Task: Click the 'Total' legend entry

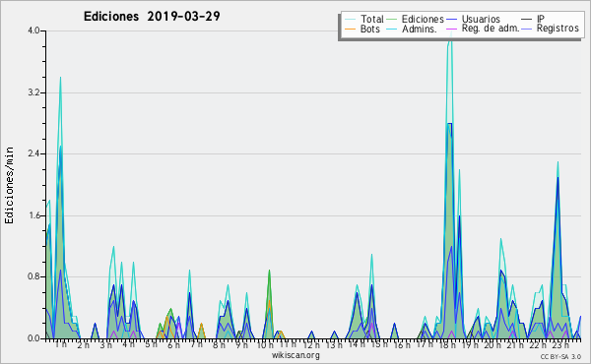Action: tap(364, 19)
